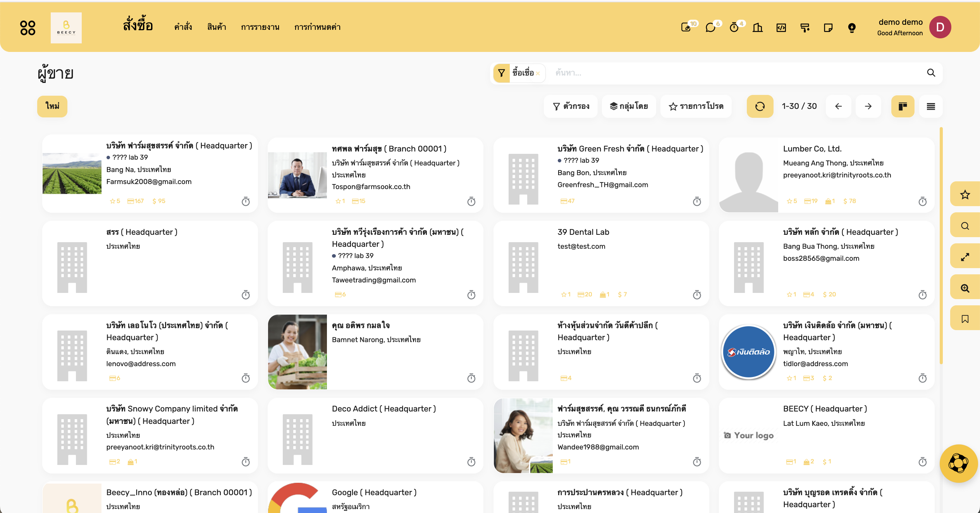Click the farm field thumbnail image
The width and height of the screenshot is (980, 513).
(72, 173)
